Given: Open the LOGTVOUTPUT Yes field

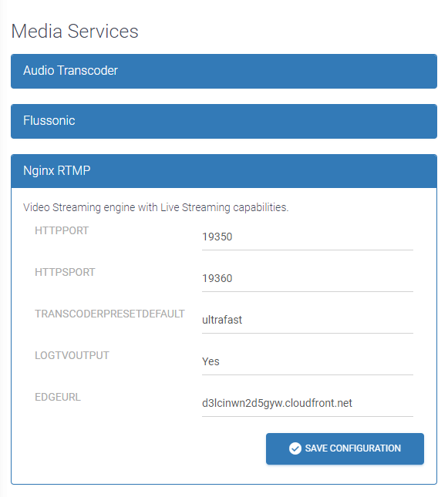Looking at the screenshot, I should (308, 362).
